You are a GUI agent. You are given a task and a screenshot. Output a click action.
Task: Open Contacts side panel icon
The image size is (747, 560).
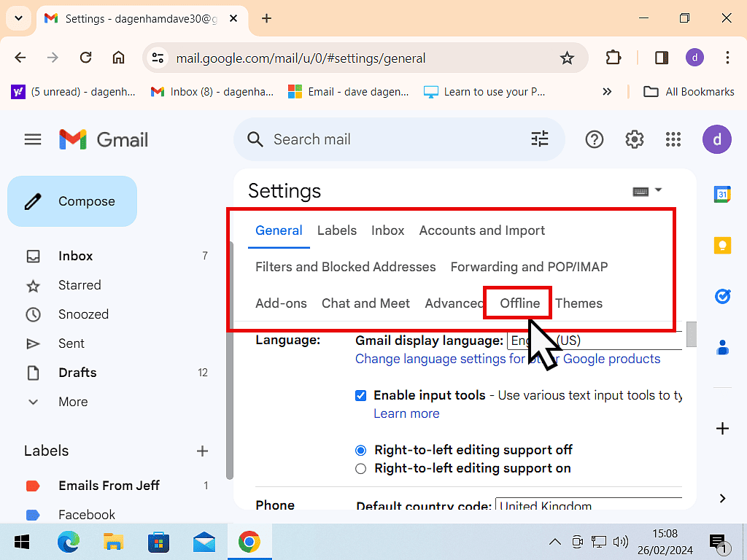click(x=722, y=348)
